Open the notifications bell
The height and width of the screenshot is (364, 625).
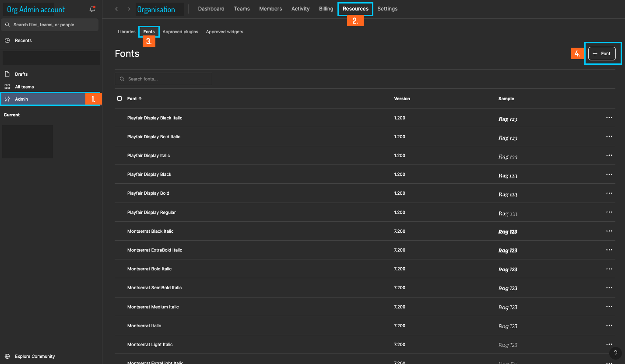click(x=92, y=9)
